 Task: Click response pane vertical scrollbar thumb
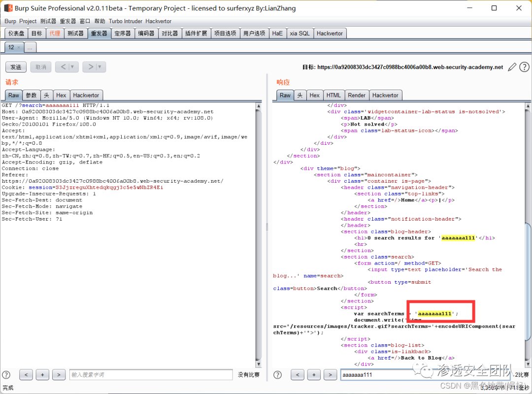pos(528,282)
